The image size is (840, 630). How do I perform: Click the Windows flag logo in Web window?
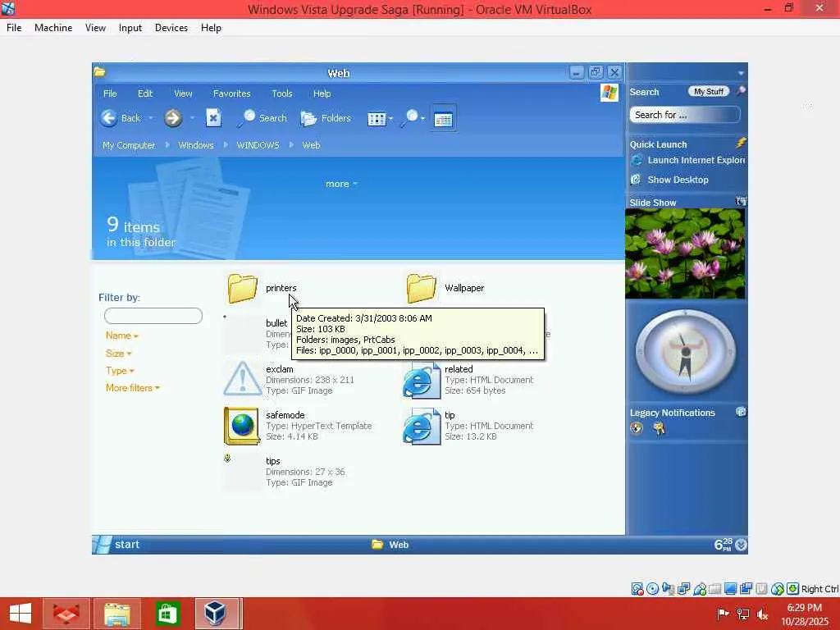click(x=609, y=93)
